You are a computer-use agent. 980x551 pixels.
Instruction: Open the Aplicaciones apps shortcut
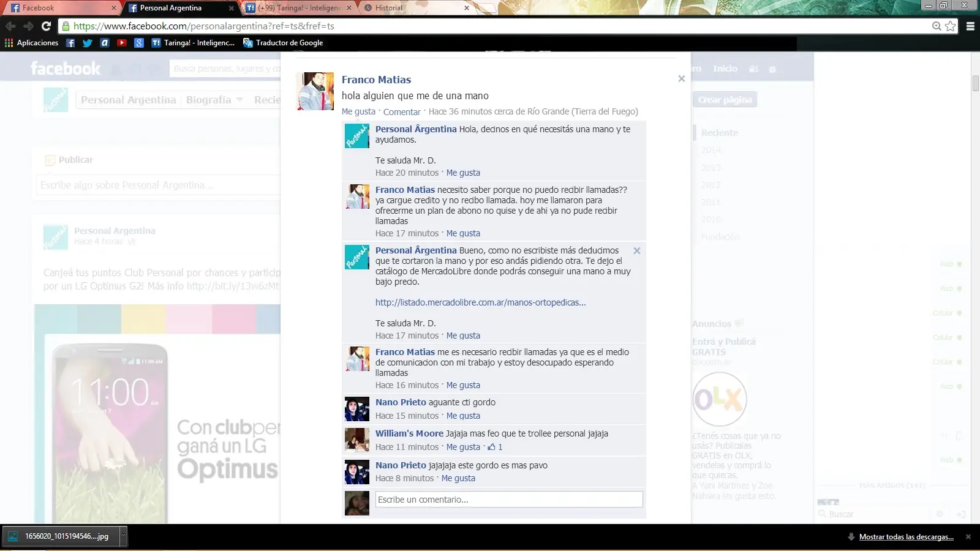click(32, 43)
